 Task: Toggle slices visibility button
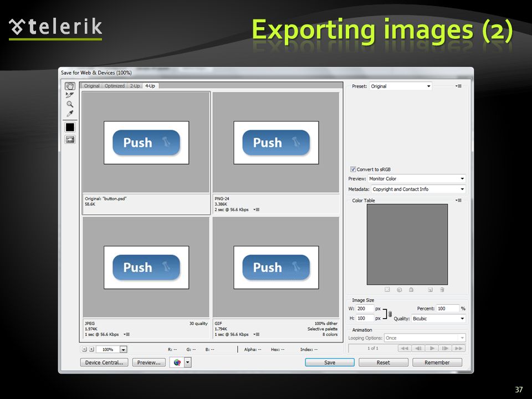pyautogui.click(x=70, y=140)
